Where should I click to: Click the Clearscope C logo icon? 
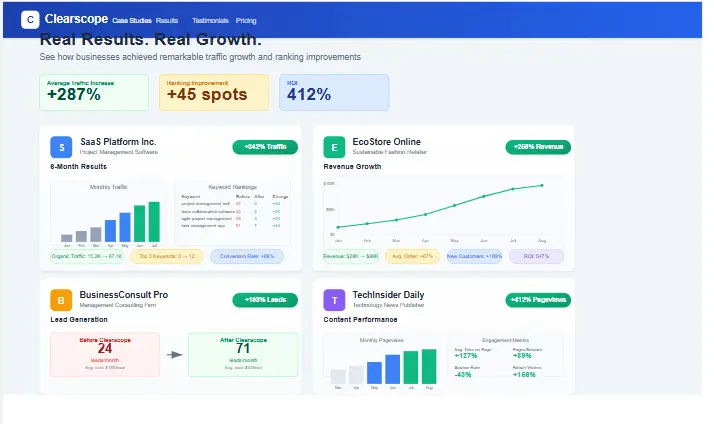tap(30, 20)
